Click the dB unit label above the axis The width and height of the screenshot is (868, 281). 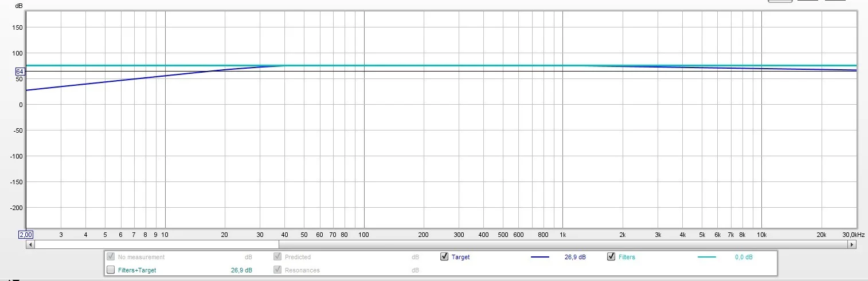tap(19, 6)
